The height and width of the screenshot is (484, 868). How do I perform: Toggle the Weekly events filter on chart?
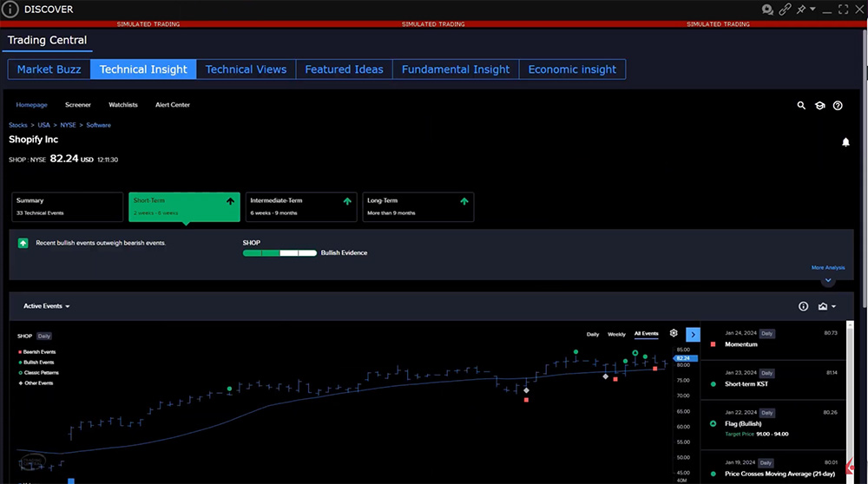616,335
